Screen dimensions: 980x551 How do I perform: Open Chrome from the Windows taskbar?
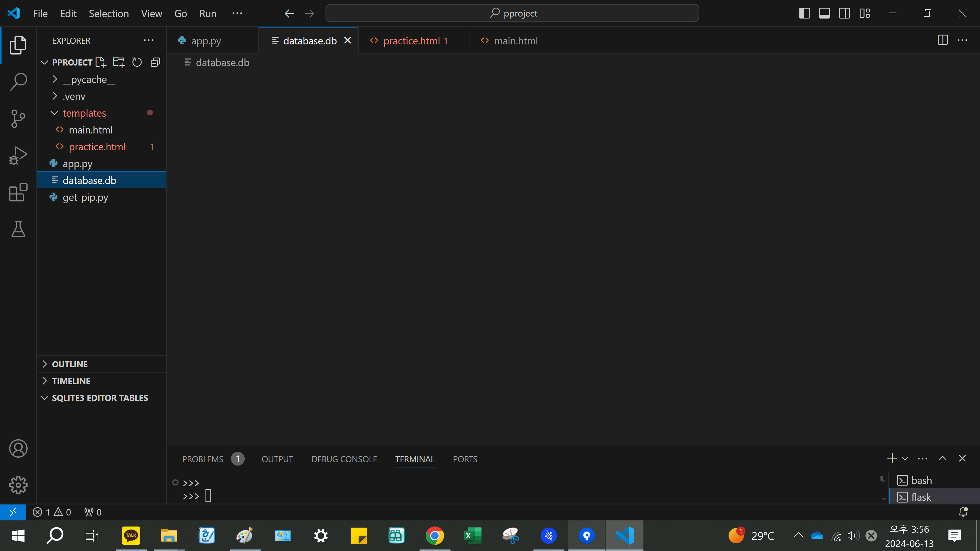pyautogui.click(x=435, y=535)
